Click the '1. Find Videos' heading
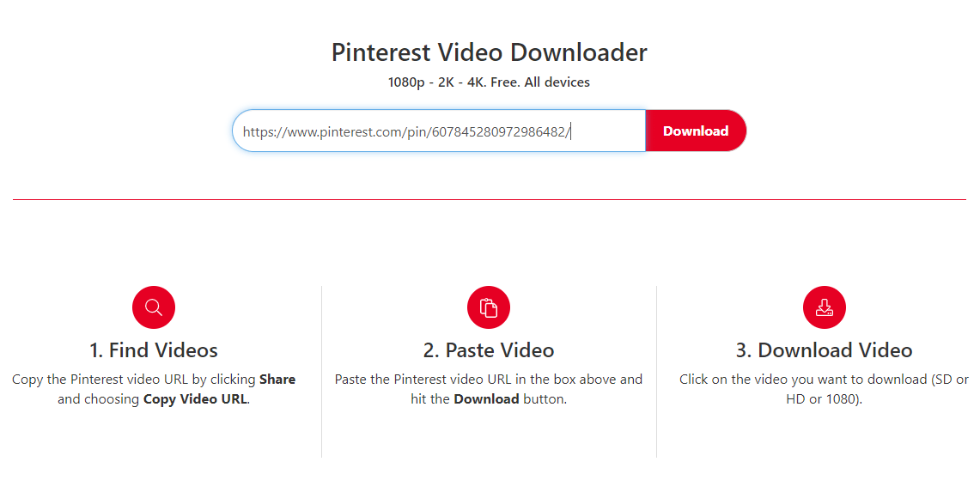The height and width of the screenshot is (480, 980). pyautogui.click(x=154, y=350)
